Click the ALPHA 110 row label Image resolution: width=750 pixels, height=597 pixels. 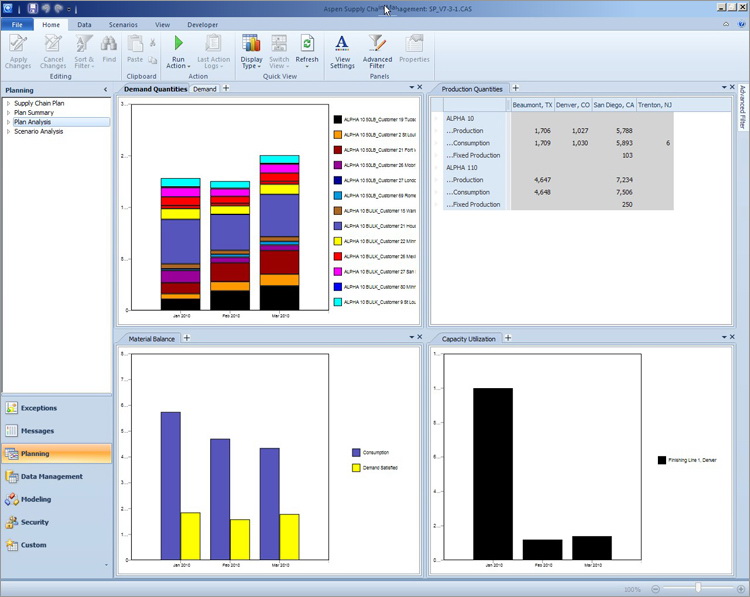click(462, 167)
